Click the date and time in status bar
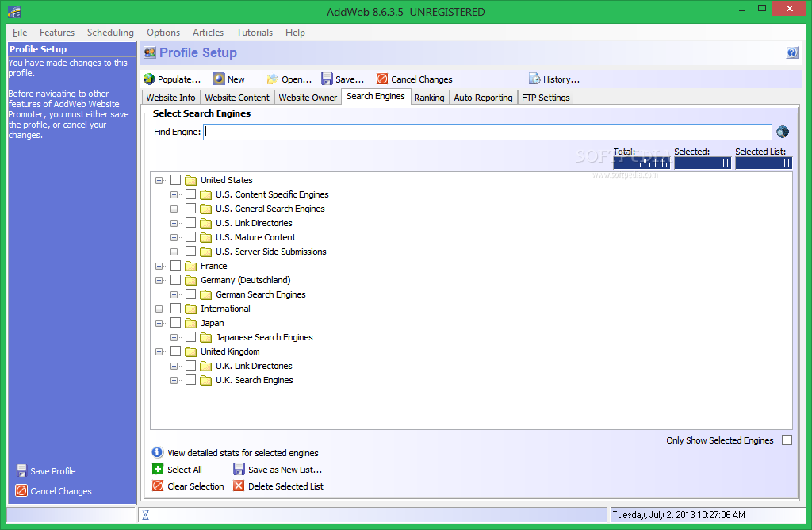 [x=679, y=514]
